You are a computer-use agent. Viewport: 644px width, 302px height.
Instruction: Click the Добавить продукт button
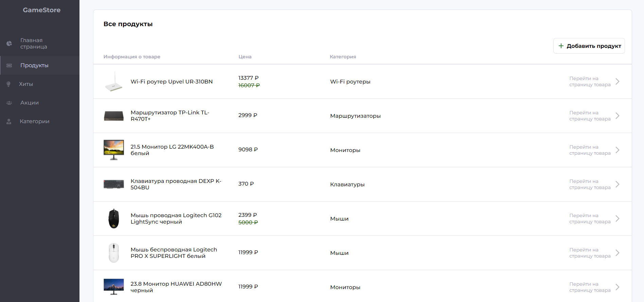point(589,46)
